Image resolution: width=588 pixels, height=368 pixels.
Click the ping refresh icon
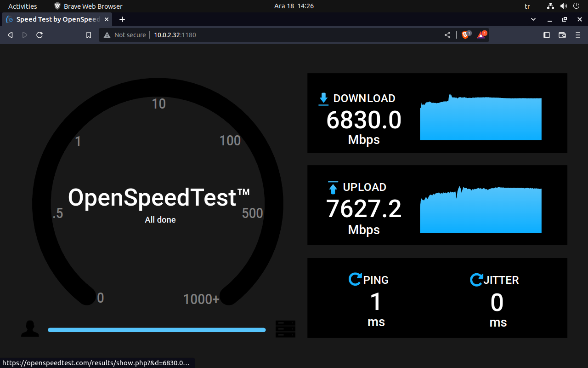355,279
